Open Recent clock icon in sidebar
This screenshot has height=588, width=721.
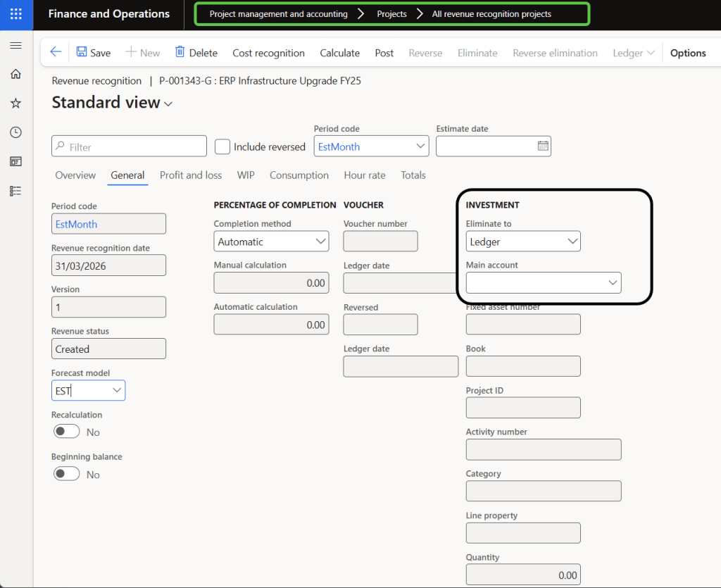click(x=15, y=132)
